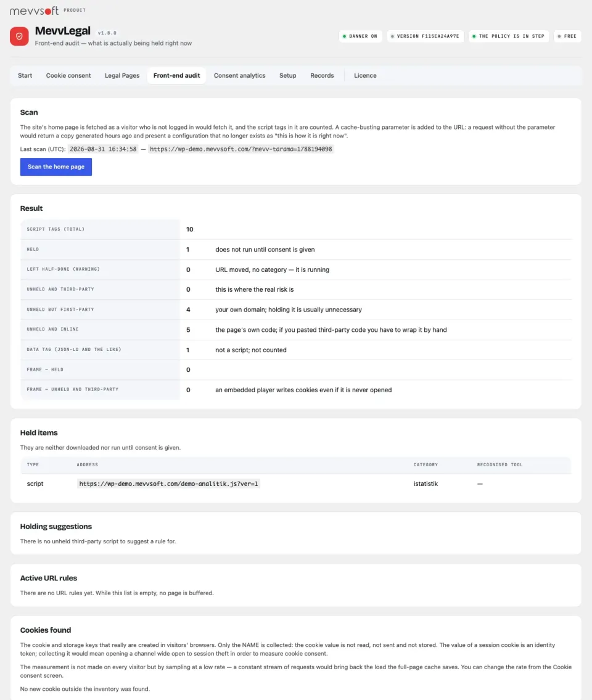Click the first-party count value 4
Screen dimensions: 592x700
pyautogui.click(x=188, y=310)
